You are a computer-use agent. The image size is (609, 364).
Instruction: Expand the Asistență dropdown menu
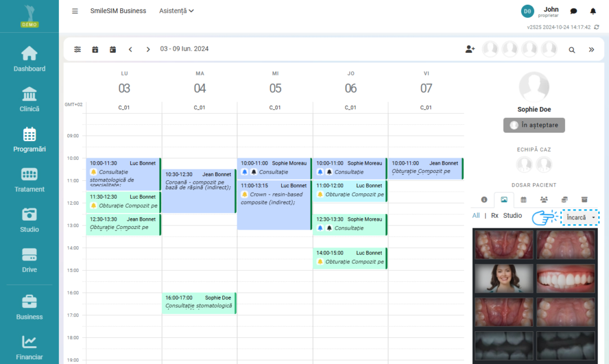point(177,11)
